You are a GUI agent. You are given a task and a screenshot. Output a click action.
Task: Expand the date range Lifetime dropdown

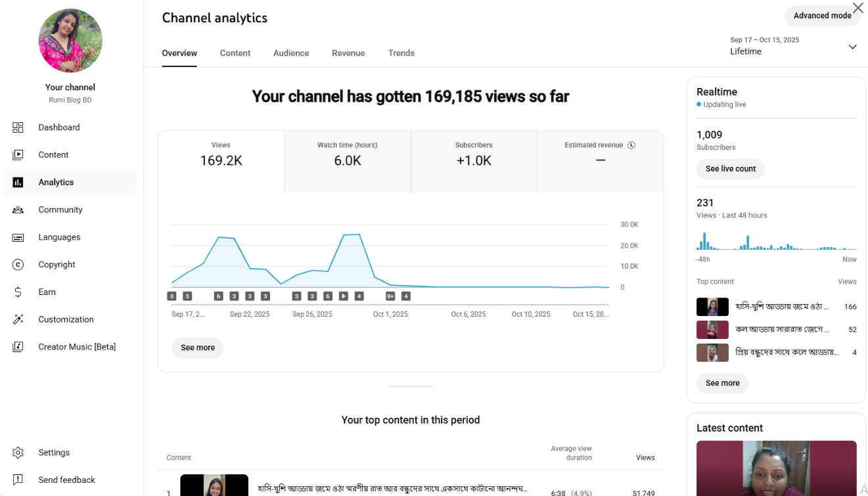click(852, 47)
